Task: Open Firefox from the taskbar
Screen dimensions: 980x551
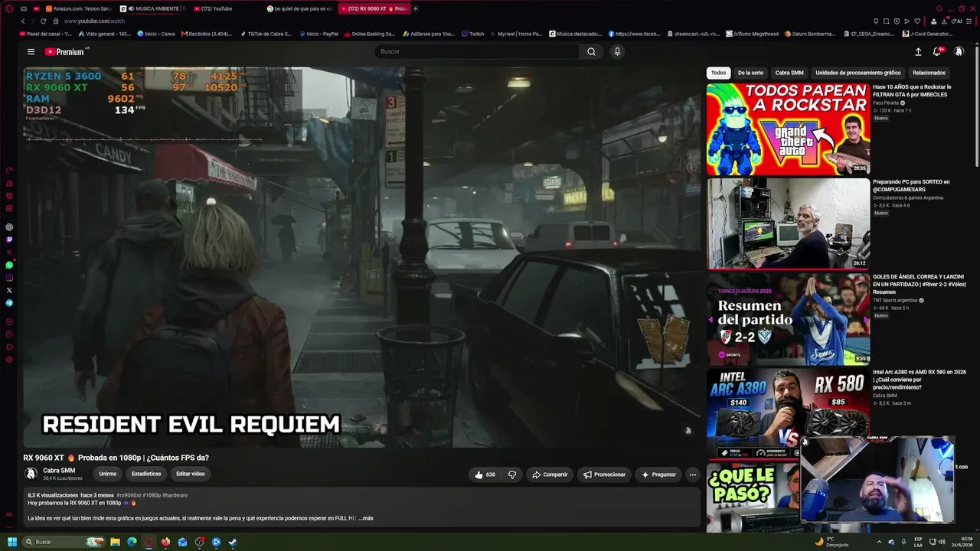Action: pos(165,542)
